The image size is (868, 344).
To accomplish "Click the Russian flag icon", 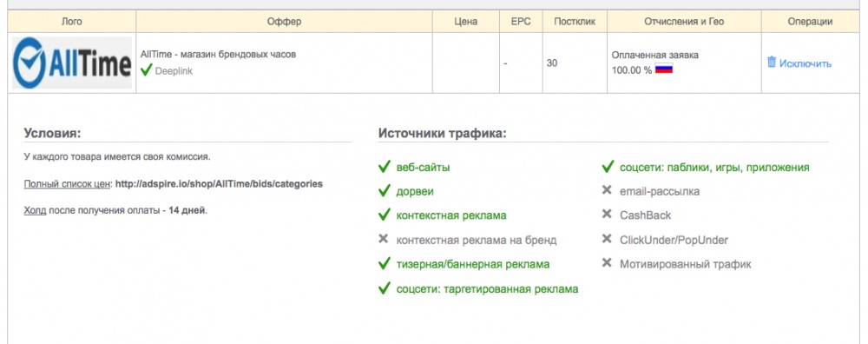I will pos(664,69).
